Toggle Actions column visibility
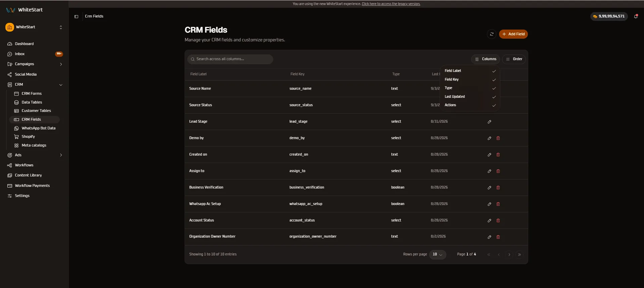 [x=470, y=105]
